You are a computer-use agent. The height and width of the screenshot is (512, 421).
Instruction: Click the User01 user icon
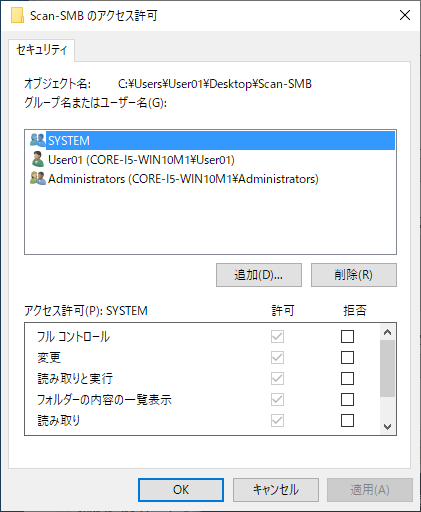point(38,159)
